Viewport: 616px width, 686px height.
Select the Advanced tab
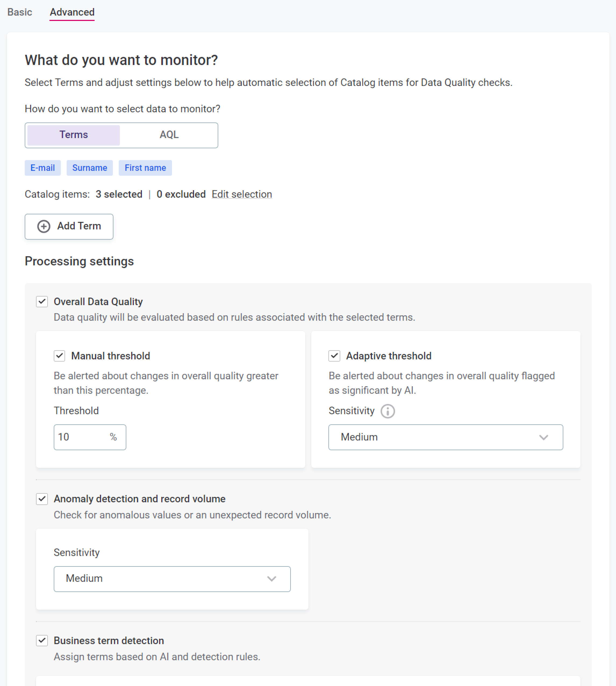pos(72,12)
